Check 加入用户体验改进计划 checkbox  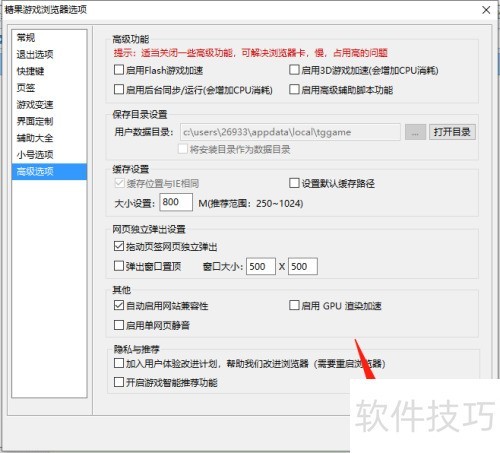pyautogui.click(x=119, y=363)
